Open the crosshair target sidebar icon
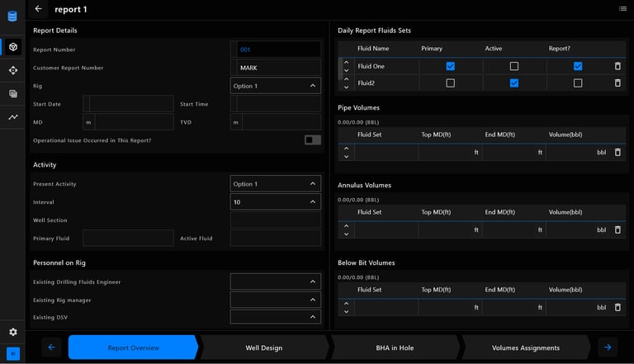This screenshot has height=364, width=634. tap(13, 70)
